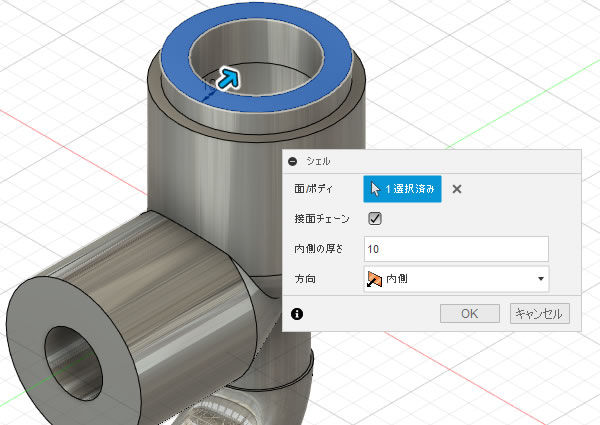Click the 内側の厚さ input field
The width and height of the screenshot is (600, 425).
[x=456, y=249]
